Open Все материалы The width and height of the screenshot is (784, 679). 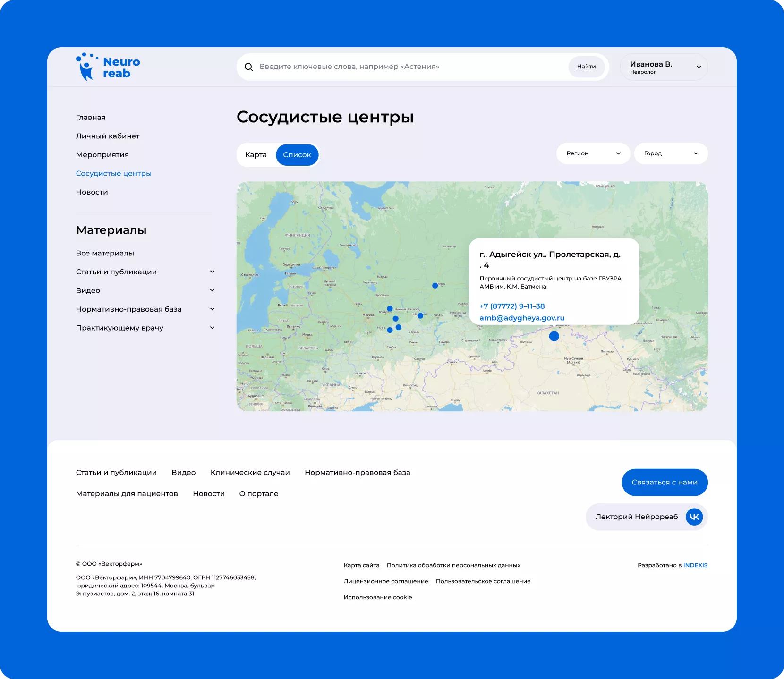point(105,253)
